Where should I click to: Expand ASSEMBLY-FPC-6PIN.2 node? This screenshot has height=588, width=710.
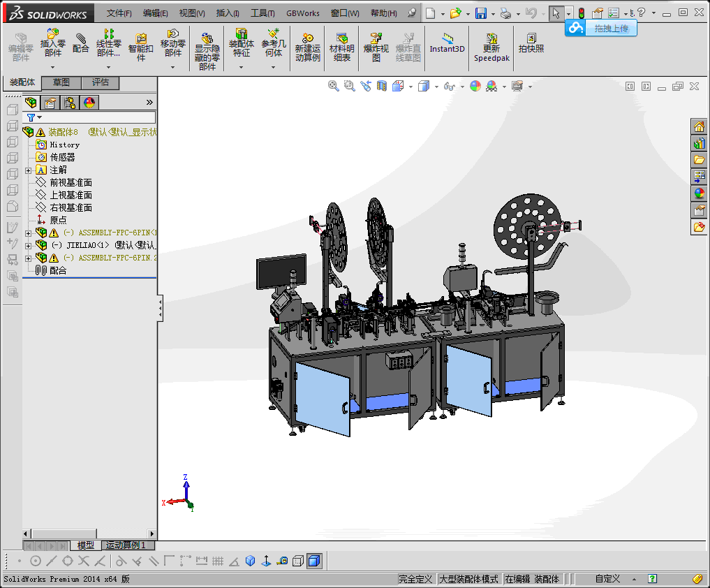[28, 258]
